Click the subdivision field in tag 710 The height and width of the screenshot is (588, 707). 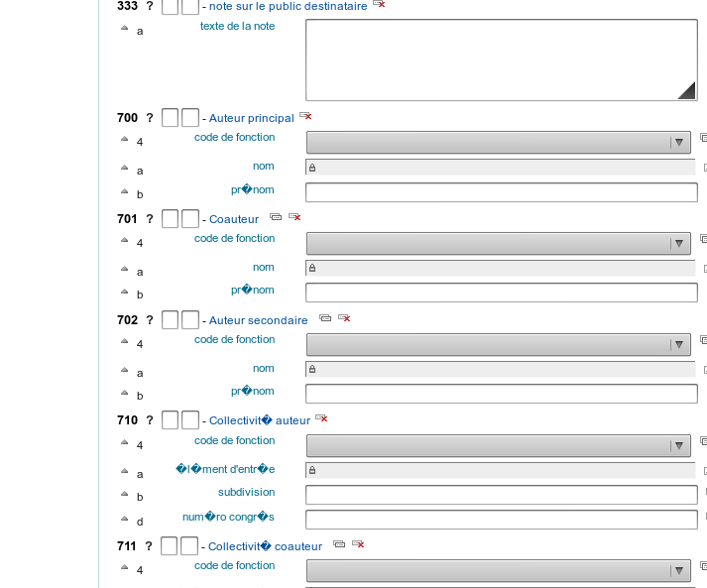[501, 495]
